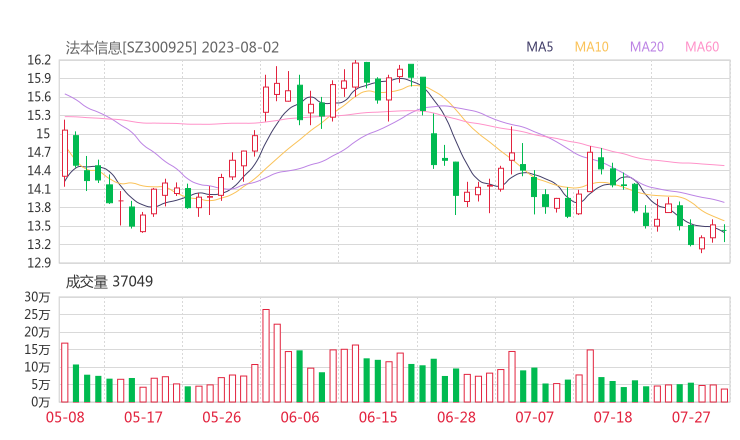Click the 5万 volume axis label

pyautogui.click(x=41, y=385)
